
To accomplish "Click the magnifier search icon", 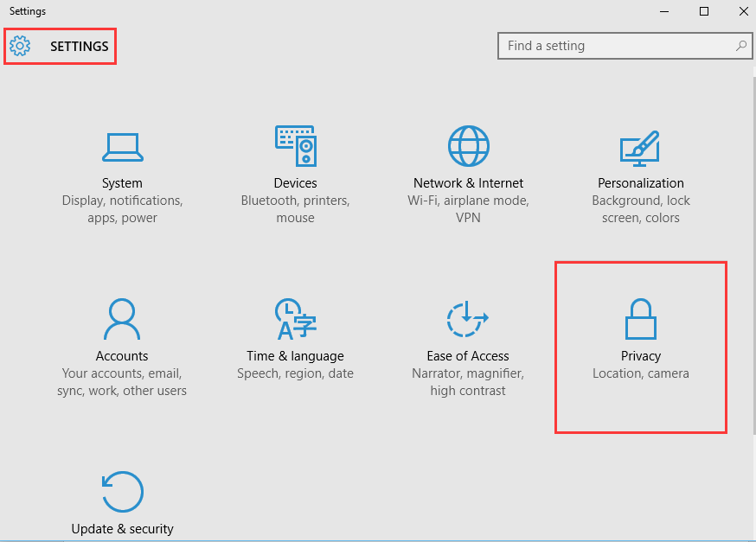I will (741, 46).
